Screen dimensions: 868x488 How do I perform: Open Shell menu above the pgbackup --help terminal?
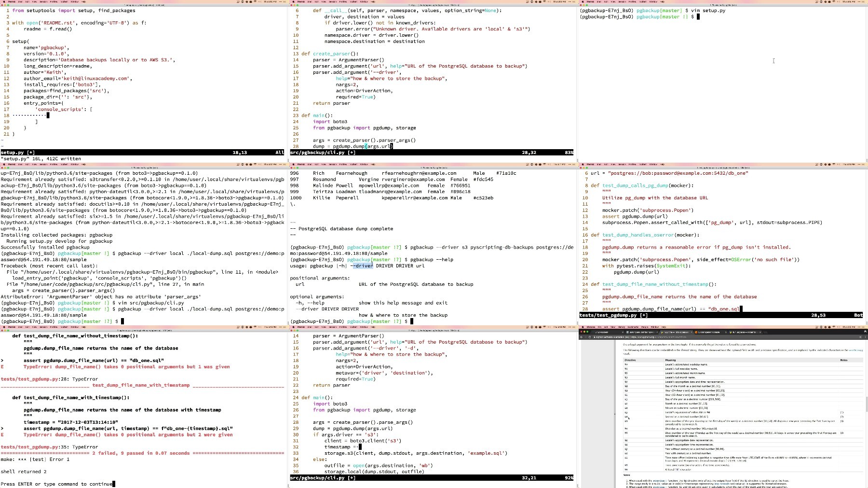310,164
